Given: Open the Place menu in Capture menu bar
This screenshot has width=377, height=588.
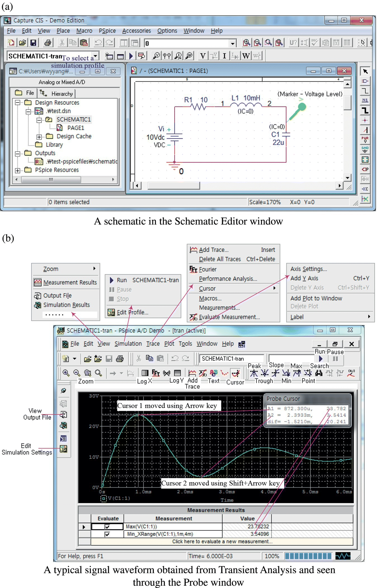Looking at the screenshot, I should tap(63, 31).
